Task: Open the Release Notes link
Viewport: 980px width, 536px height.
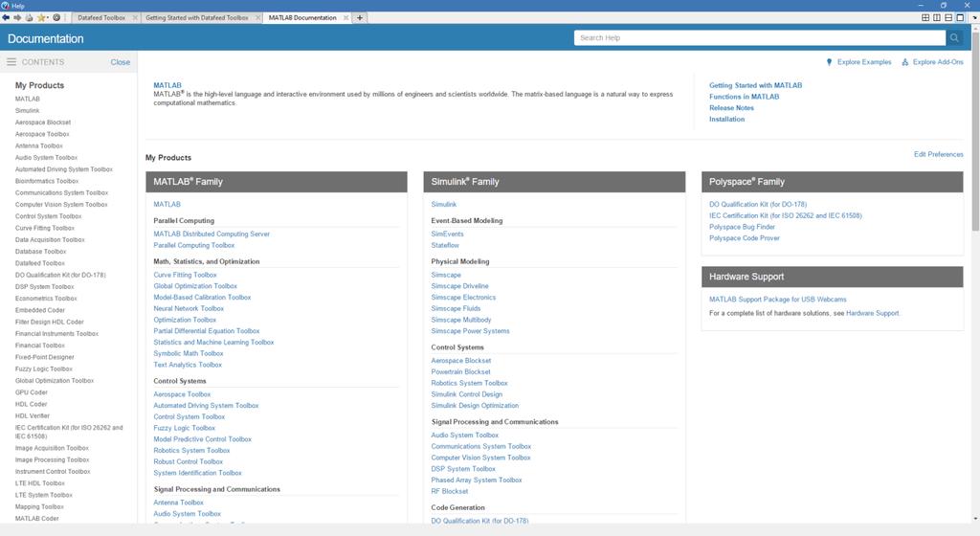Action: pyautogui.click(x=731, y=108)
